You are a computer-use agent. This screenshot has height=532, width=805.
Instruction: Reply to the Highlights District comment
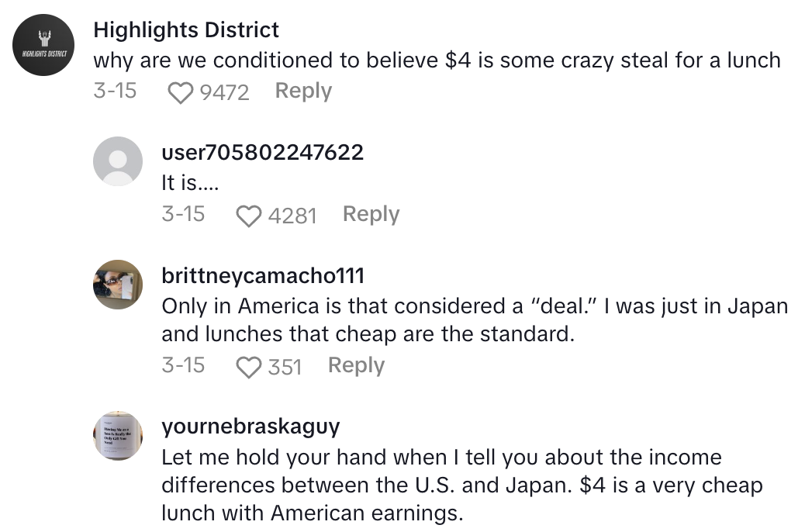pyautogui.click(x=303, y=92)
